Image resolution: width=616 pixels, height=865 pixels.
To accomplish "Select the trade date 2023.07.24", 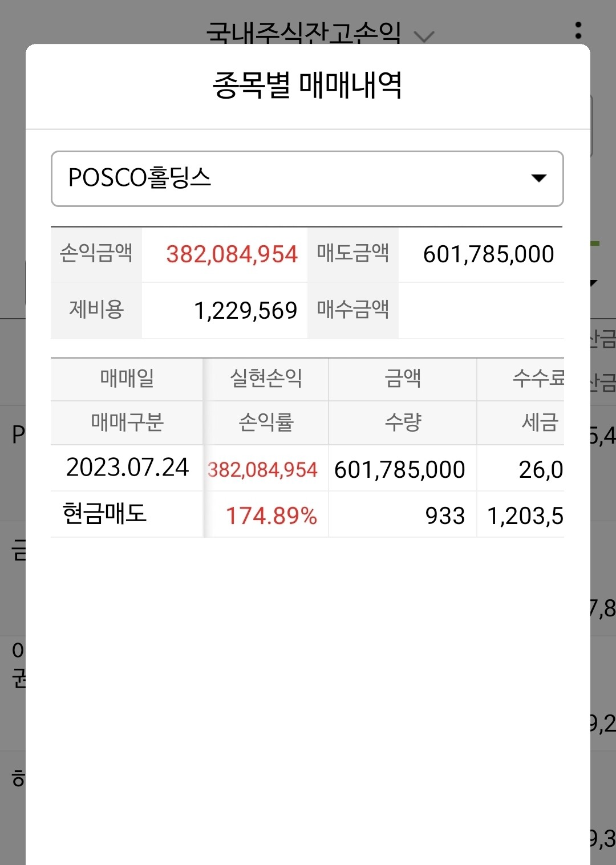I will [128, 468].
